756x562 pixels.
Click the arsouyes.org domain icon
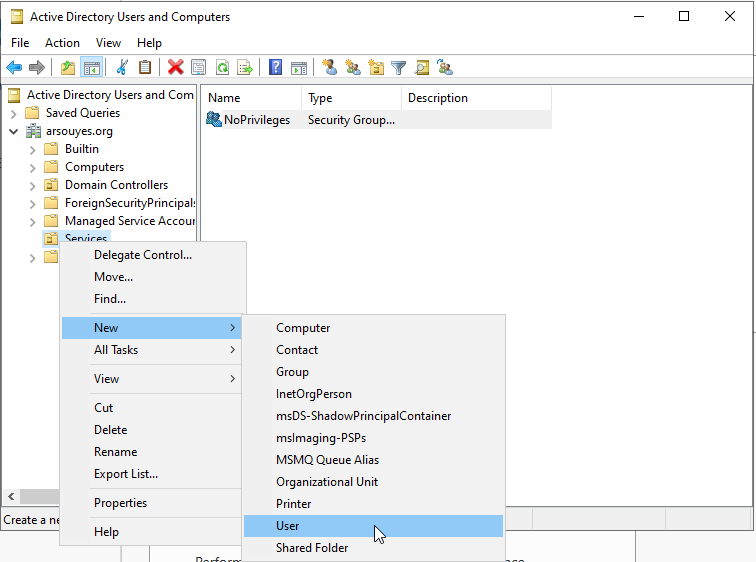33,131
